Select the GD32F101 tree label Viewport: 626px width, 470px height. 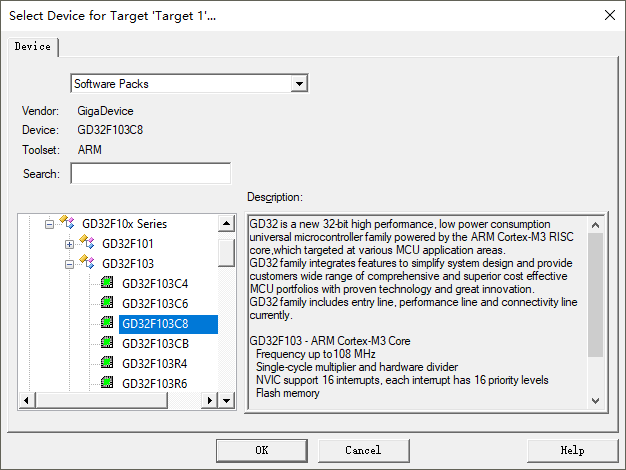128,244
